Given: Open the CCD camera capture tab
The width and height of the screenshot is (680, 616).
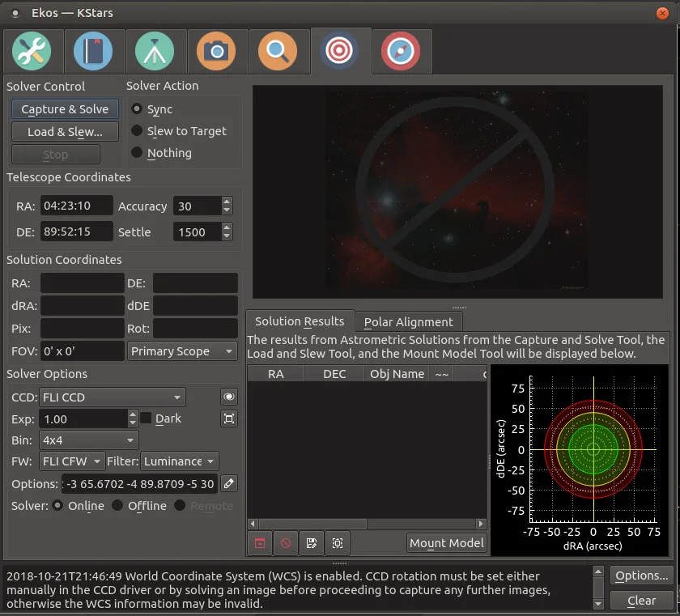Looking at the screenshot, I should 216,51.
